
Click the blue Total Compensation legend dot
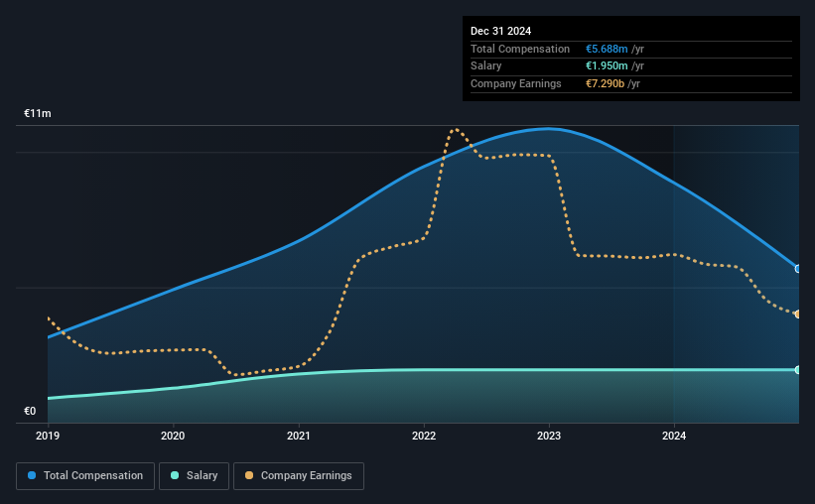(x=32, y=475)
